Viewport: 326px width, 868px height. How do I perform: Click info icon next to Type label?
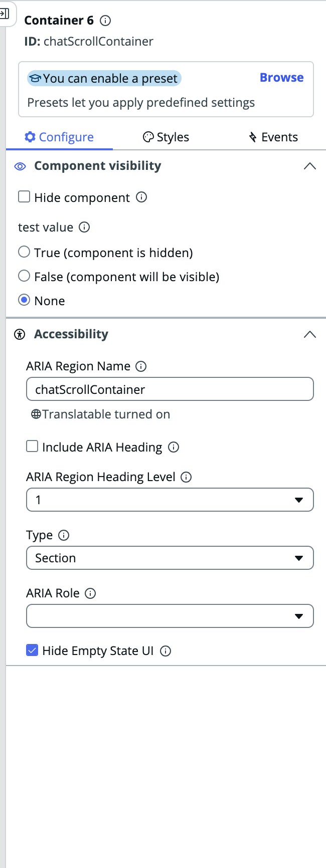(64, 535)
